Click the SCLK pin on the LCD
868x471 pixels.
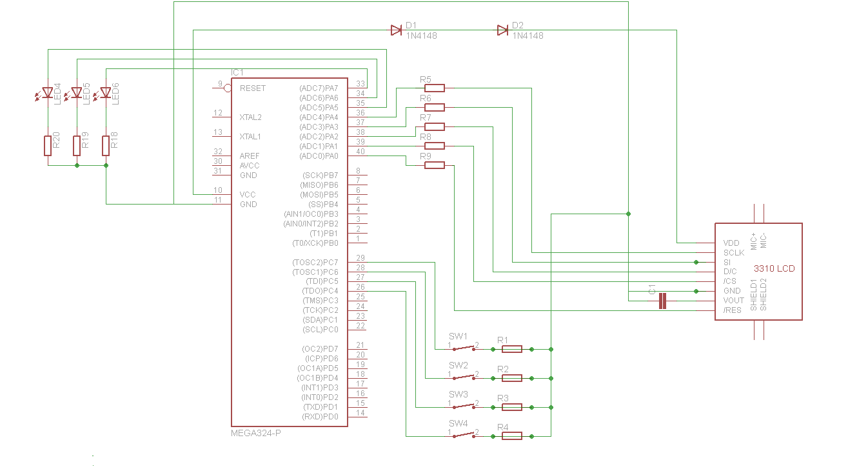(x=734, y=252)
